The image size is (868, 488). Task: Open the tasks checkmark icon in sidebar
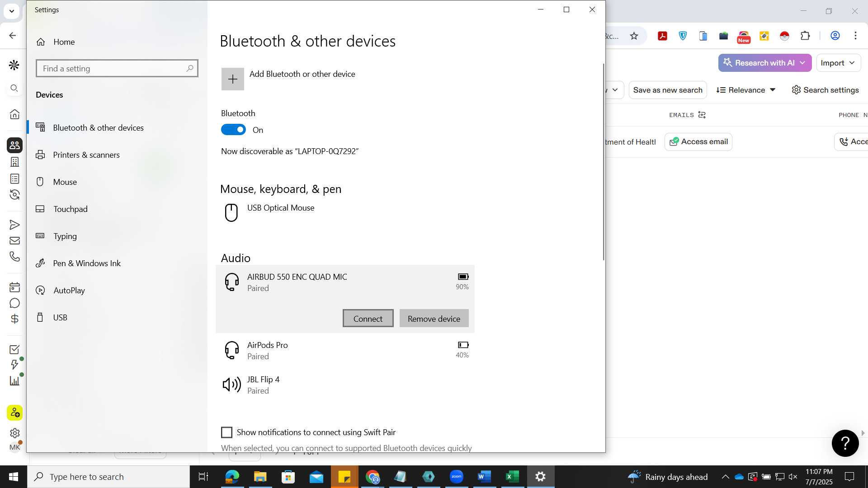(x=14, y=350)
